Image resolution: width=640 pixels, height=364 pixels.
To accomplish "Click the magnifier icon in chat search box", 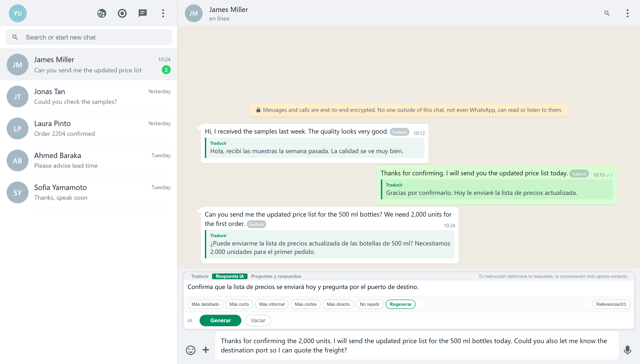I will coord(15,37).
